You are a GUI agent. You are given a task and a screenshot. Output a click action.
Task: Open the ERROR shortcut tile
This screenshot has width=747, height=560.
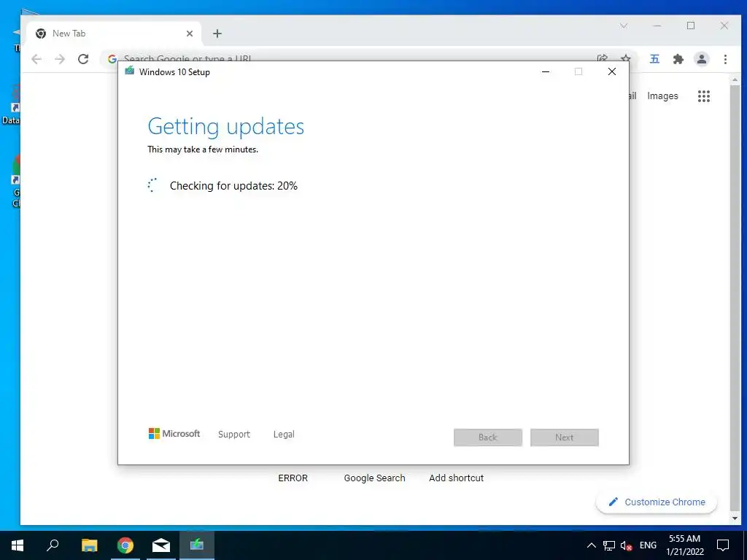coord(293,478)
